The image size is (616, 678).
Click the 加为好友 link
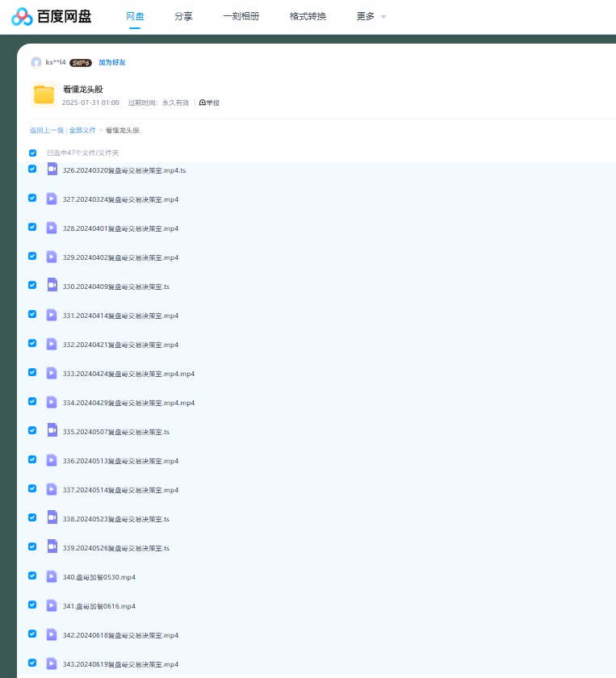[x=112, y=62]
